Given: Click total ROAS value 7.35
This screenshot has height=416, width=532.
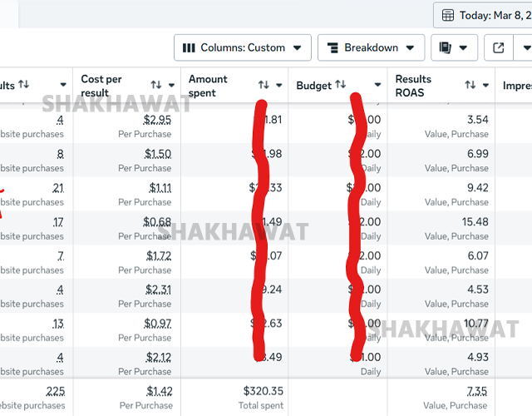Looking at the screenshot, I should click(x=476, y=391).
